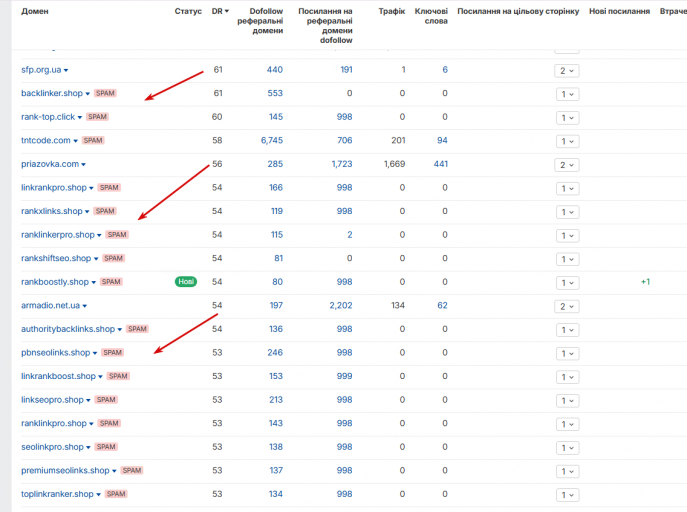Open premiumseolinks.shop domain link
This screenshot has width=687, height=512.
coord(65,470)
